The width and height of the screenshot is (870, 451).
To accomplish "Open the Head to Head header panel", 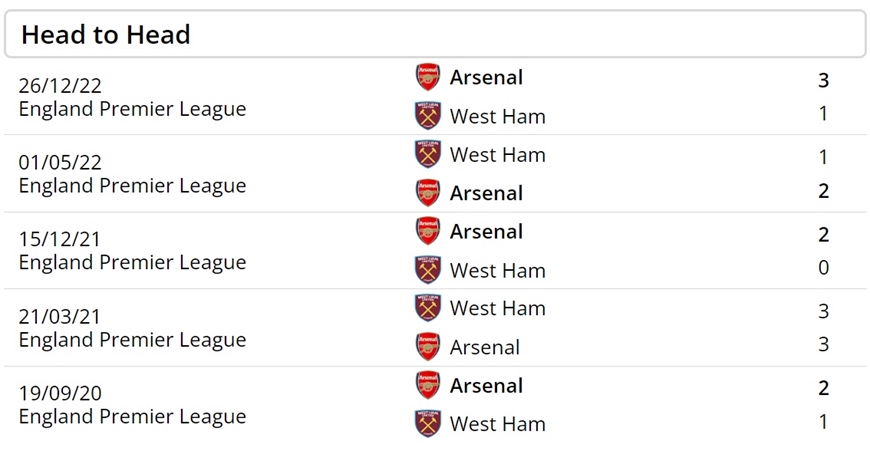I will (x=435, y=34).
